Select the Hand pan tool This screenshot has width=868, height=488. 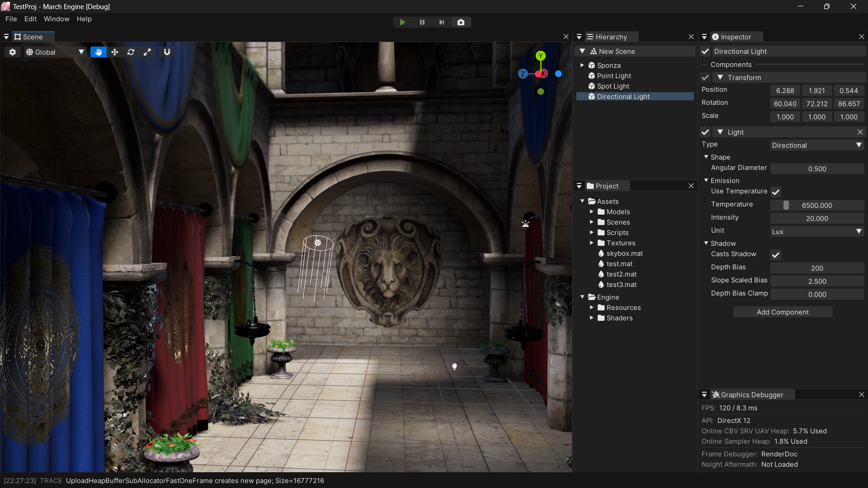(99, 52)
